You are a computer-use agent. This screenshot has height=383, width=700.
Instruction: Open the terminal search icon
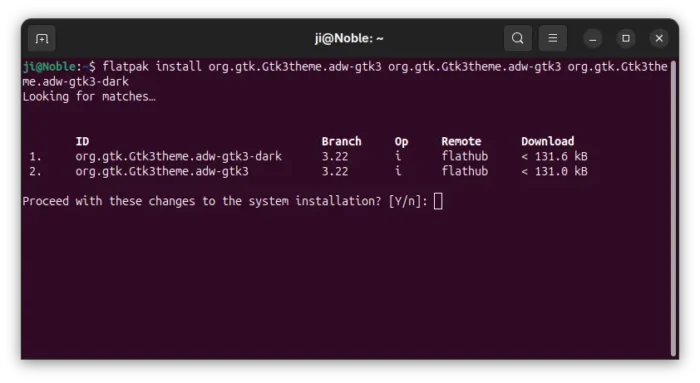tap(517, 38)
